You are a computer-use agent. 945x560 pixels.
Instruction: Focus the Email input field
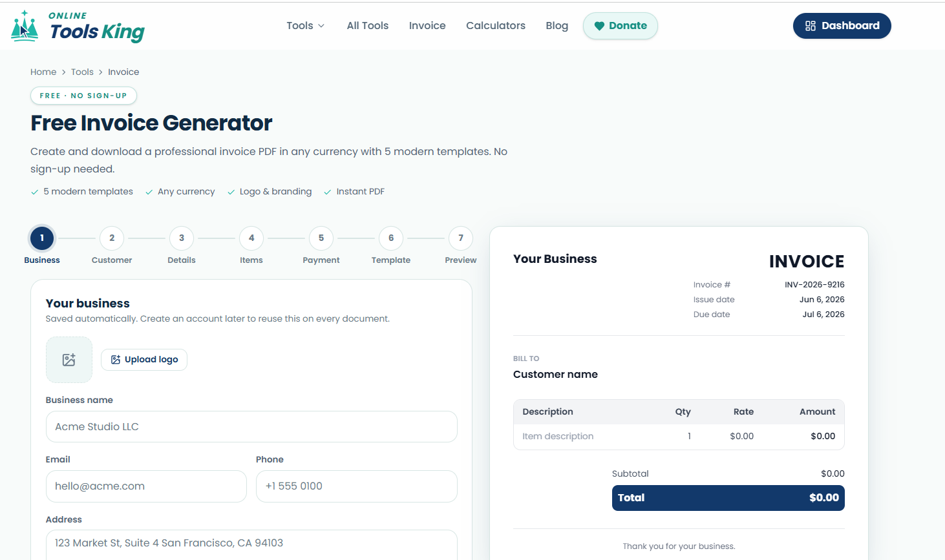146,486
